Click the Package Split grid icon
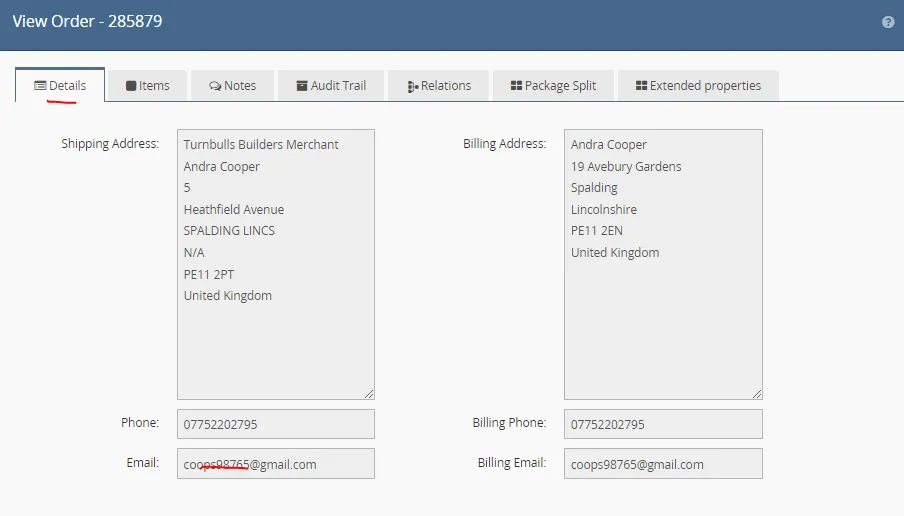 tap(516, 85)
